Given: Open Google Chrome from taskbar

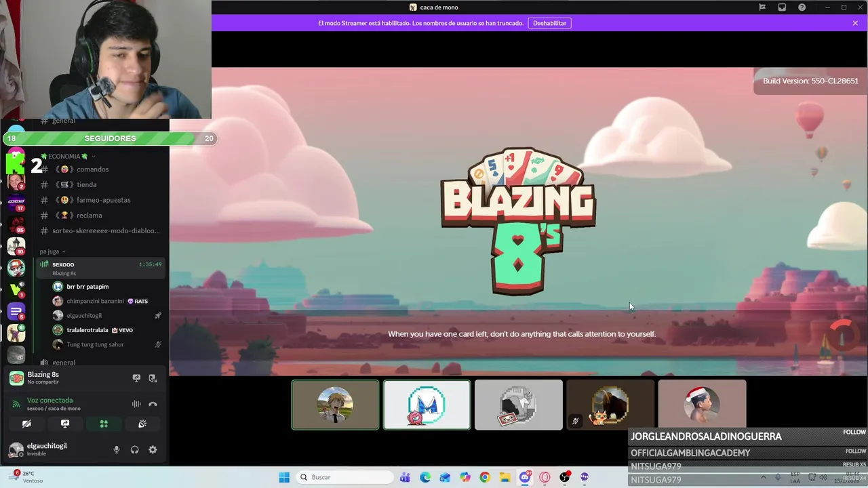Looking at the screenshot, I should [485, 477].
